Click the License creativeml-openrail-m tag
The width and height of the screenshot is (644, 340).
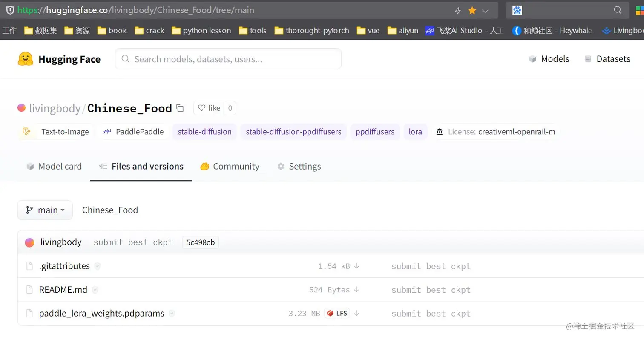496,132
